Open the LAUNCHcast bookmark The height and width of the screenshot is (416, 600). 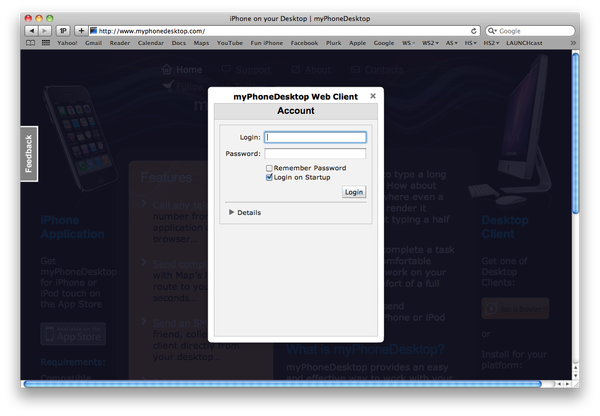click(x=524, y=43)
